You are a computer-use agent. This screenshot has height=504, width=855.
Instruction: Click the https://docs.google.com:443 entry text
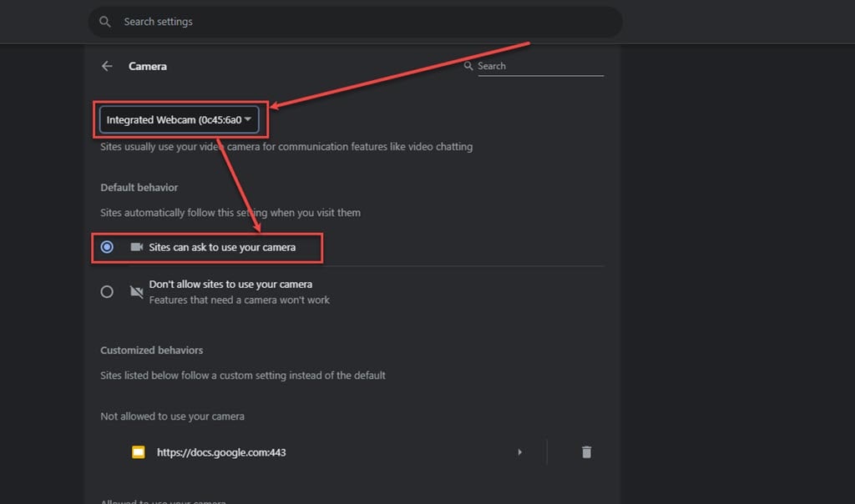(221, 452)
